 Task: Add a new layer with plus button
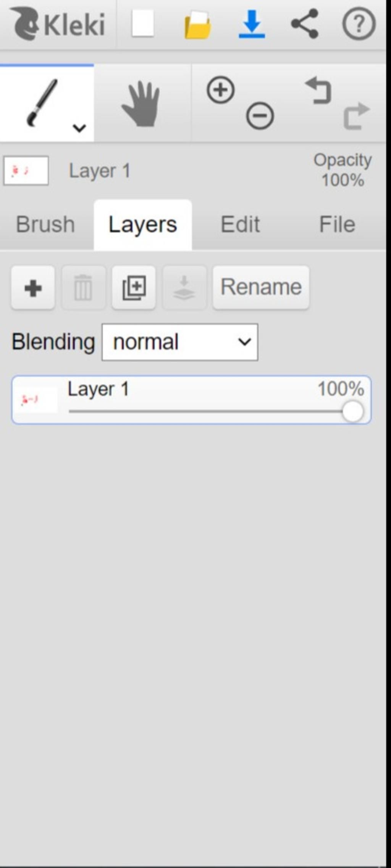[33, 288]
